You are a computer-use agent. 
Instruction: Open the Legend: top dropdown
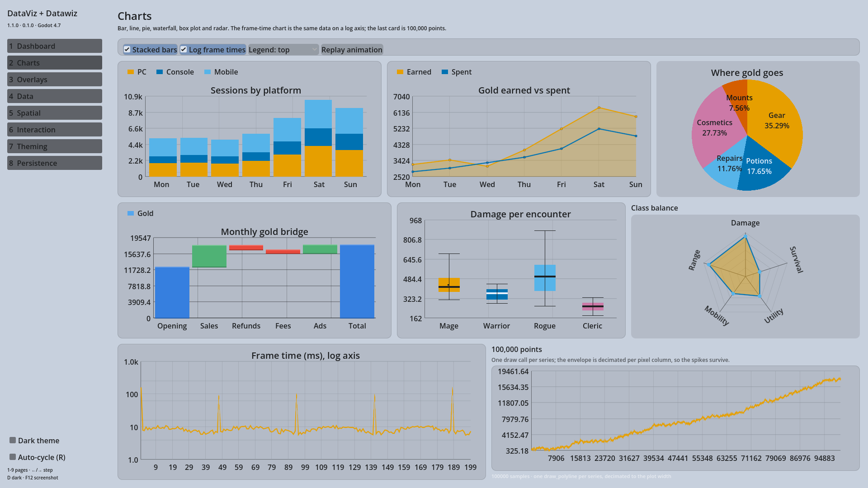click(283, 50)
